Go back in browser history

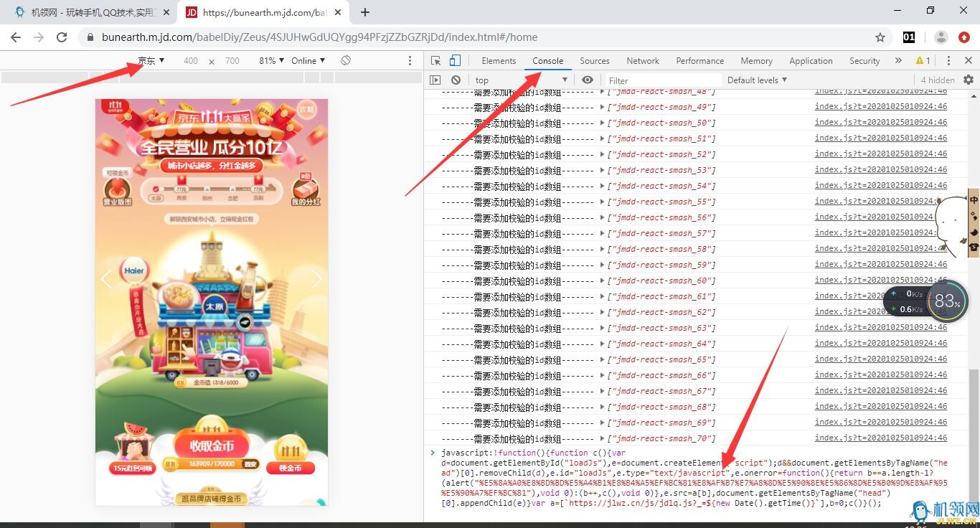17,37
